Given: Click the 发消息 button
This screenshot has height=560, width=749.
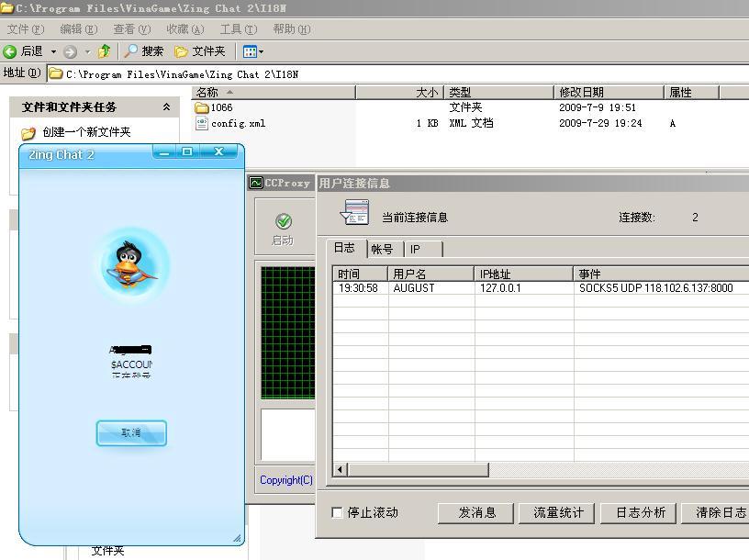Looking at the screenshot, I should click(475, 513).
